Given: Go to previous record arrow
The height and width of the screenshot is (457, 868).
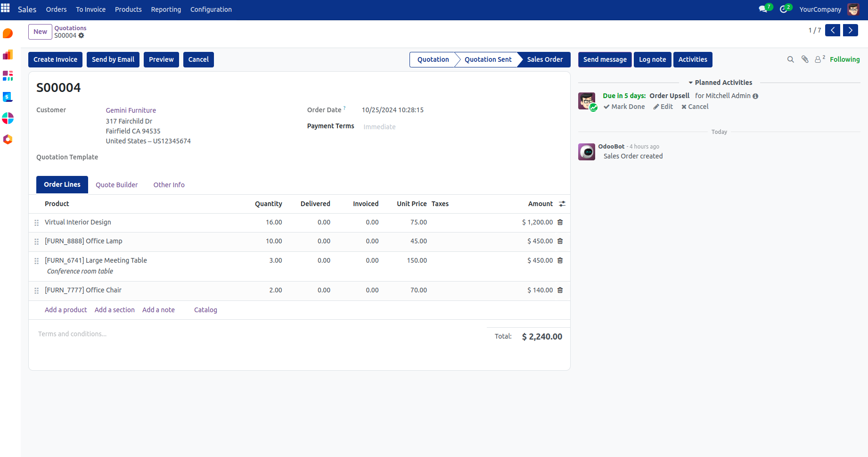Looking at the screenshot, I should pyautogui.click(x=833, y=30).
